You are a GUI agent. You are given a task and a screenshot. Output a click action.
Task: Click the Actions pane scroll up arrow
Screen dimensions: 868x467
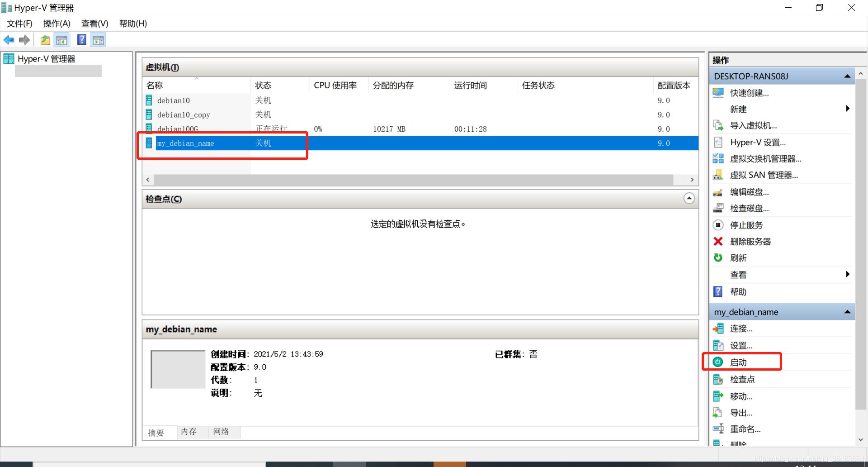point(860,73)
